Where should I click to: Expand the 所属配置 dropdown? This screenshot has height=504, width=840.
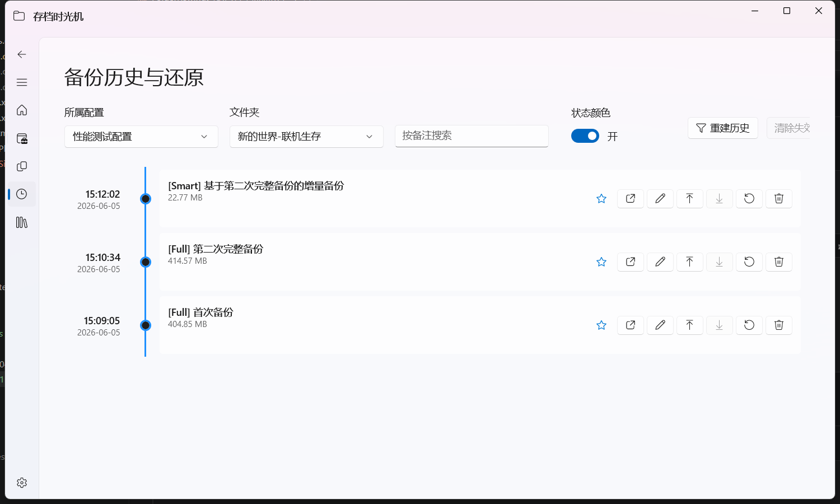pyautogui.click(x=141, y=137)
